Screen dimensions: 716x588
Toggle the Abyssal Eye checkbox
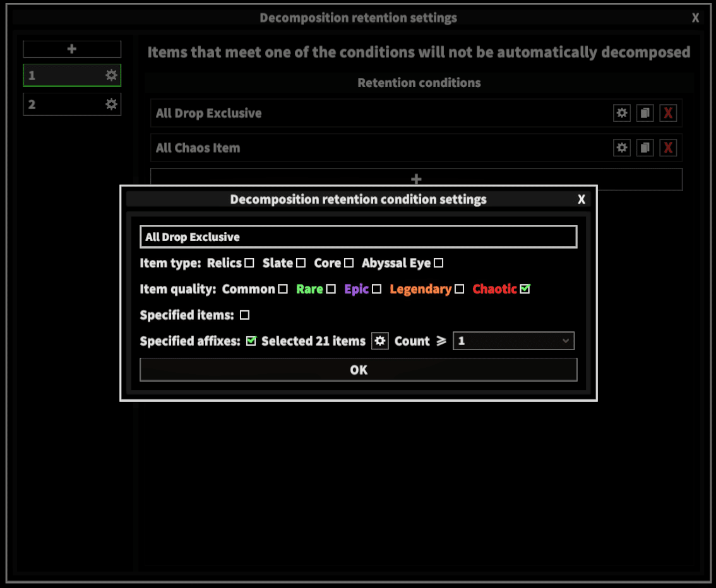438,263
